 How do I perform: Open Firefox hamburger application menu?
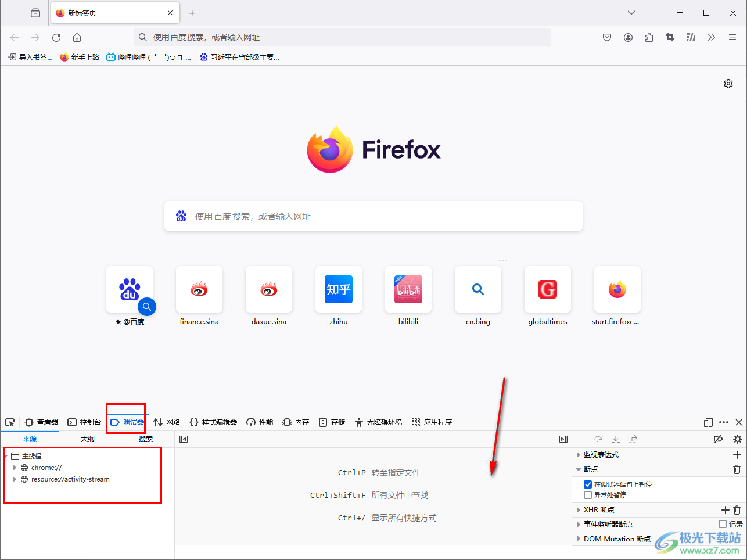pyautogui.click(x=732, y=37)
